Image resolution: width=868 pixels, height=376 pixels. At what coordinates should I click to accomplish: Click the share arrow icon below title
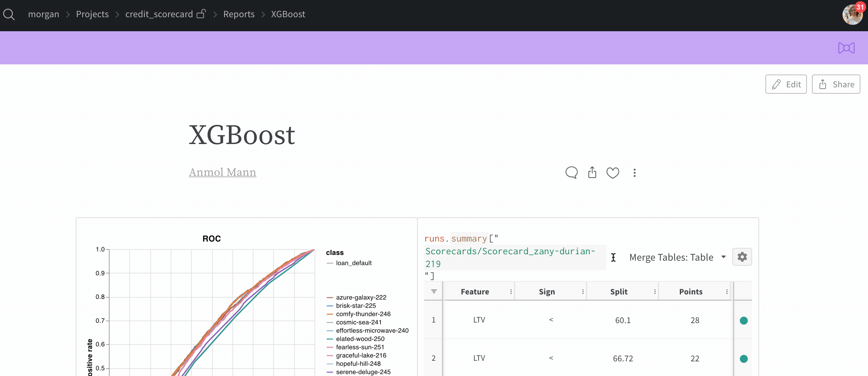pos(592,173)
